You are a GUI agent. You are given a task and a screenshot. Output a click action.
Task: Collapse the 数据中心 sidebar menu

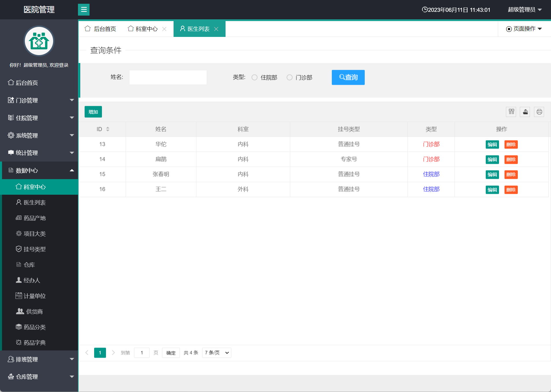click(x=39, y=170)
